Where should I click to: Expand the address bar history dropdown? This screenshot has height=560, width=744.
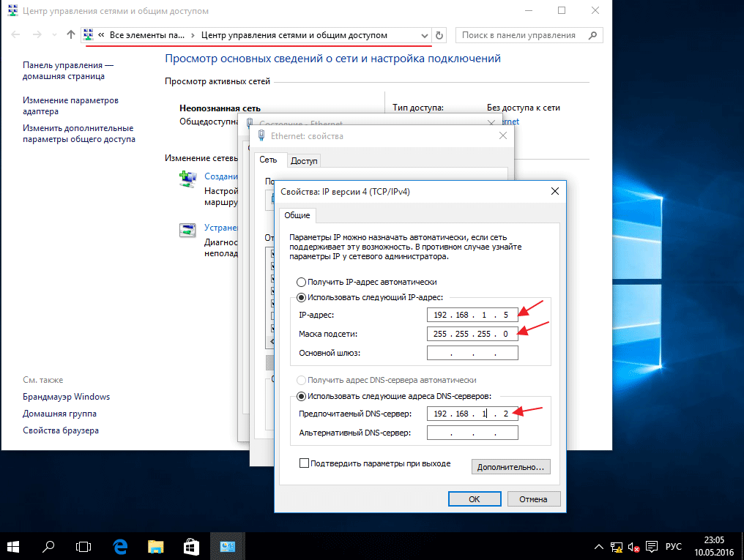pyautogui.click(x=425, y=35)
